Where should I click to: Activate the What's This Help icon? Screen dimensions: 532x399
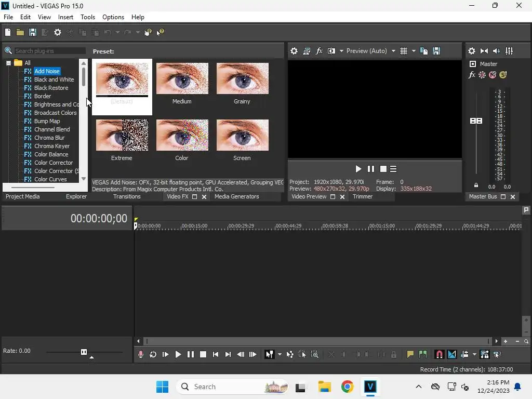tap(160, 32)
